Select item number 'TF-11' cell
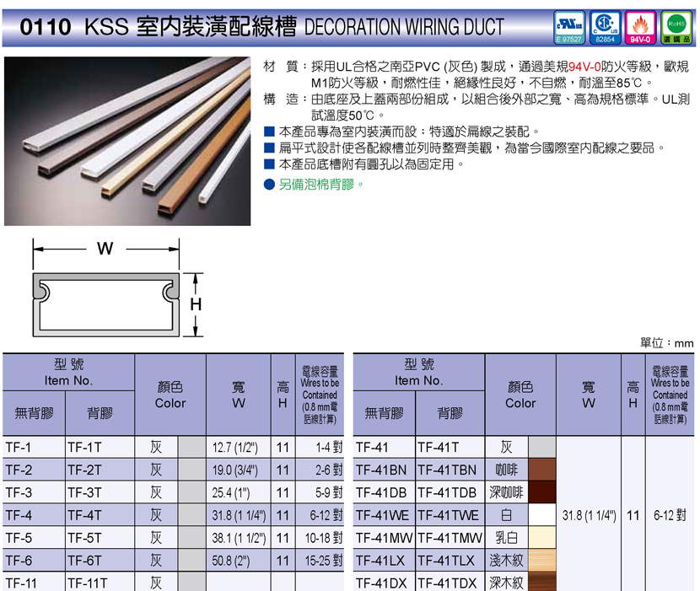Screen dimensions: 700x591 tap(34, 582)
